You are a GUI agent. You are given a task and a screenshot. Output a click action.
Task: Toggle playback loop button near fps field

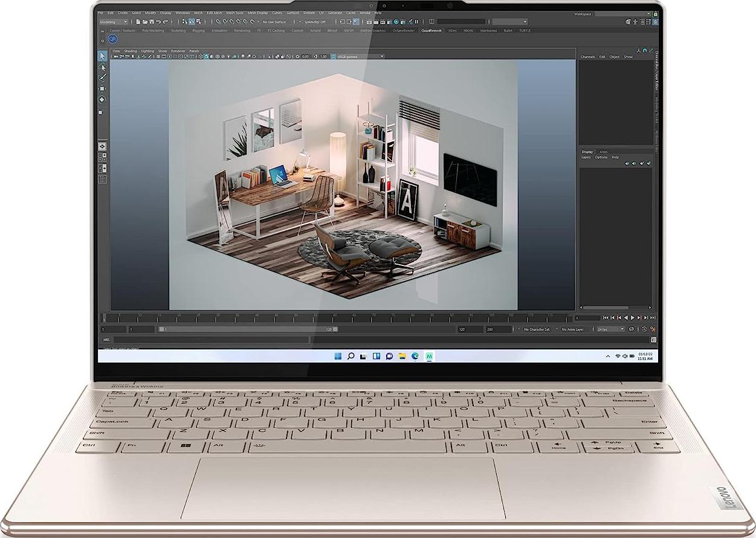pos(632,329)
